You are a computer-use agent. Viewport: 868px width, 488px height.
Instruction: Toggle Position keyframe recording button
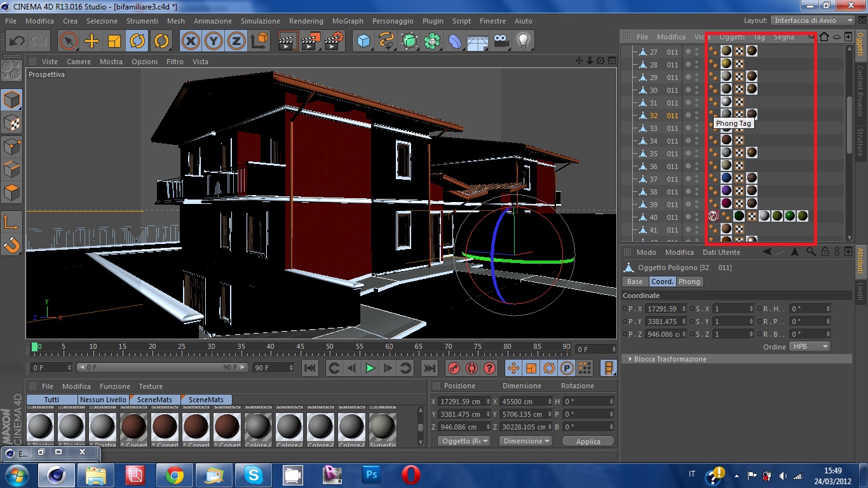513,368
